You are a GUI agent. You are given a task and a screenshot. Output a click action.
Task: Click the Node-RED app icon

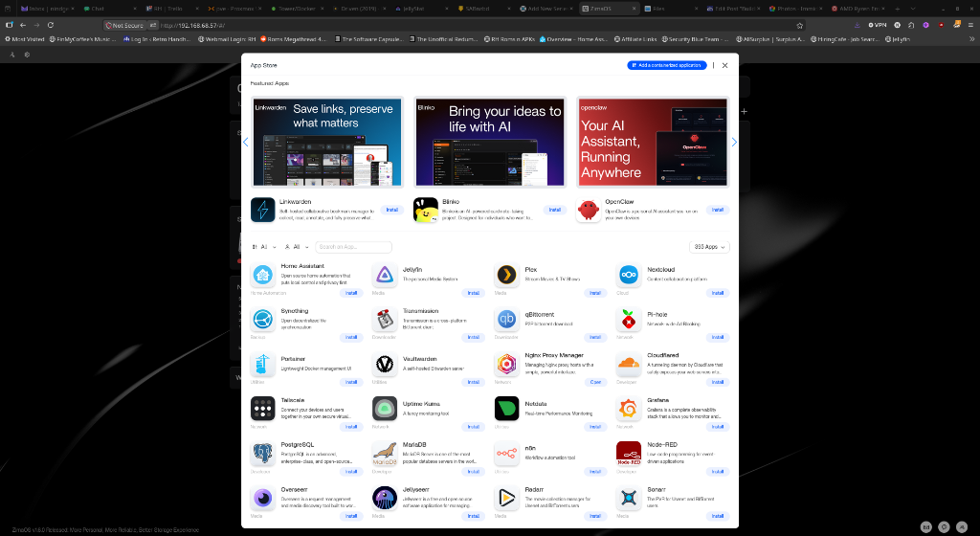point(628,454)
